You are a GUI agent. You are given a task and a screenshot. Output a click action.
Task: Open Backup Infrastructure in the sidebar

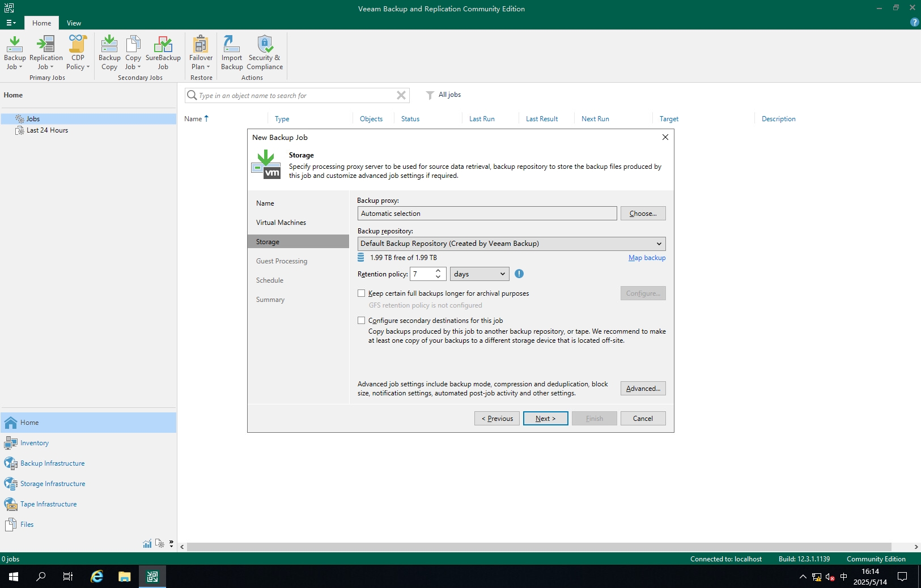tap(52, 463)
